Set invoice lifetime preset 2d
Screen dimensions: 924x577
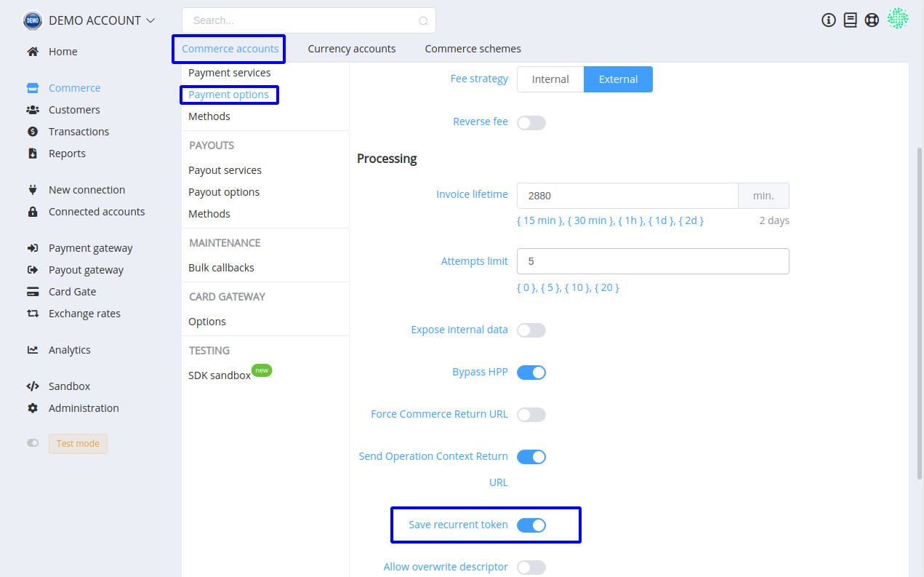click(691, 220)
